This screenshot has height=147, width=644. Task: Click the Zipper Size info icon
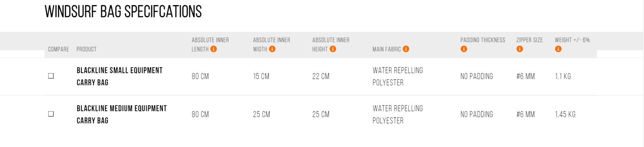coord(520,49)
